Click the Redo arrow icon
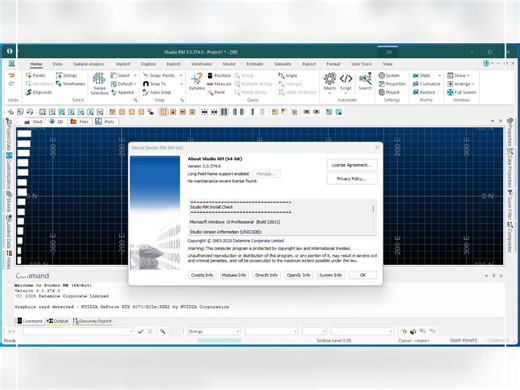 point(12,84)
